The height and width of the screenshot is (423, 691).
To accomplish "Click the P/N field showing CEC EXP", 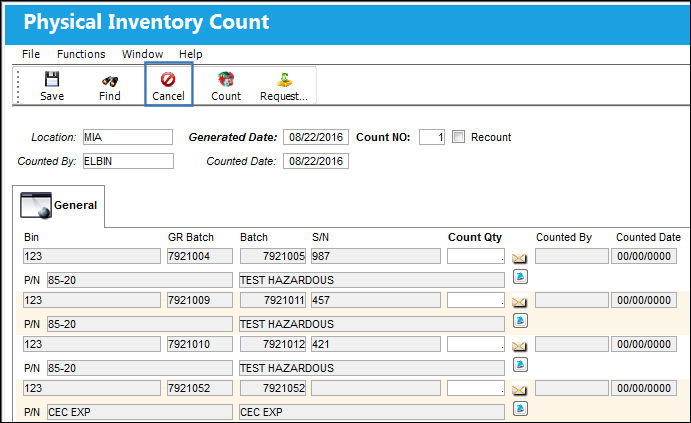I will click(140, 412).
